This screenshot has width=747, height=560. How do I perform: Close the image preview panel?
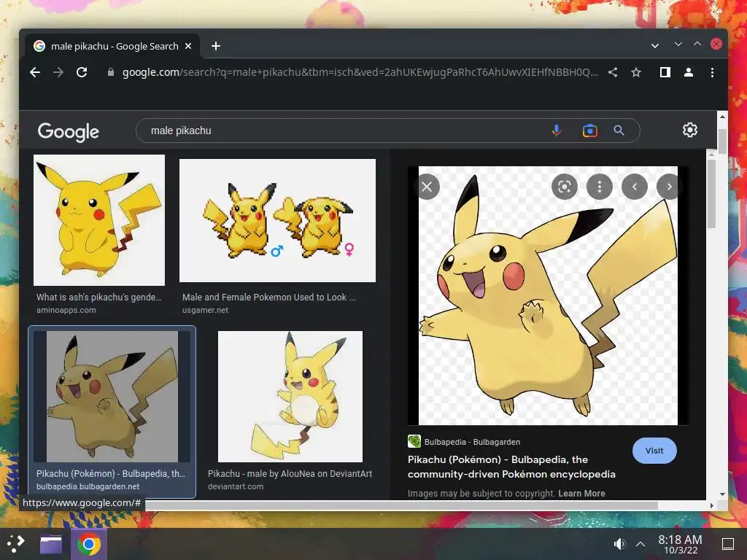pyautogui.click(x=427, y=187)
